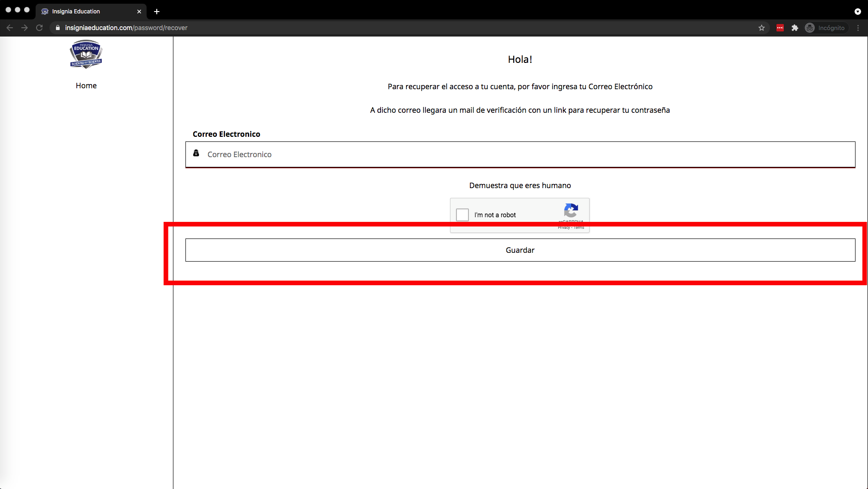This screenshot has width=868, height=489.
Task: Click the browser forward arrow
Action: tap(25, 28)
